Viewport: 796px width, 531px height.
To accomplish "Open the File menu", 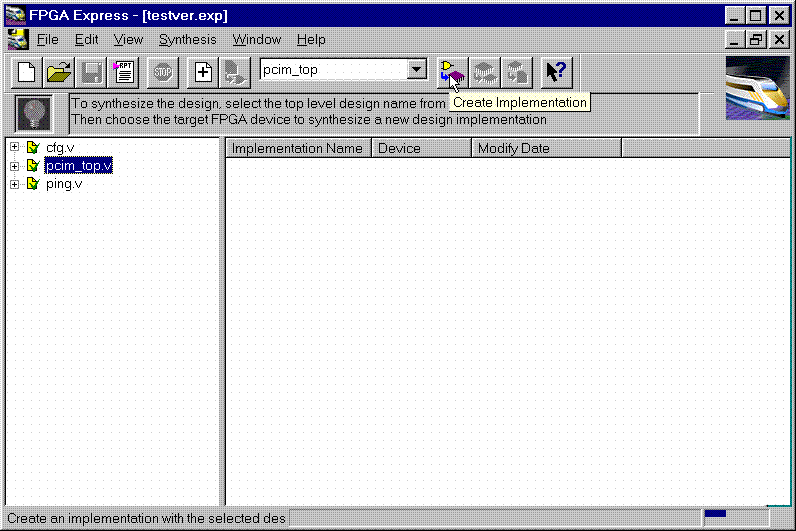I will (48, 40).
